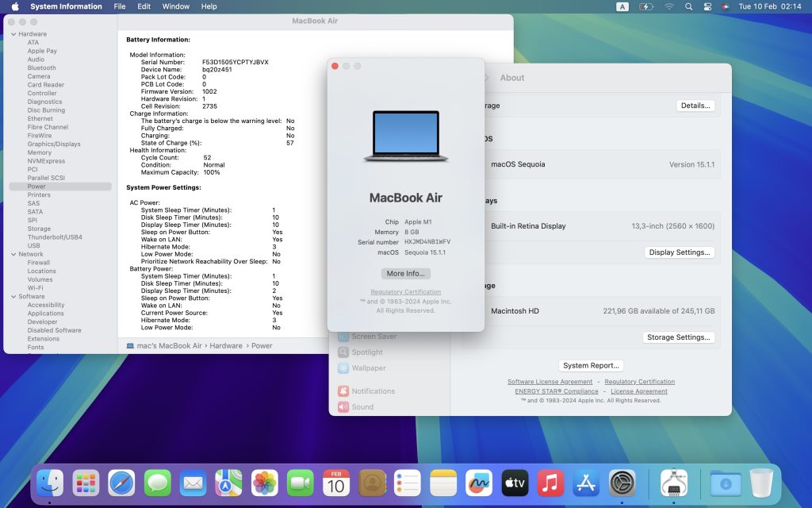Open FaceTime from the Dock
Screen dimensions: 812x508
300,483
